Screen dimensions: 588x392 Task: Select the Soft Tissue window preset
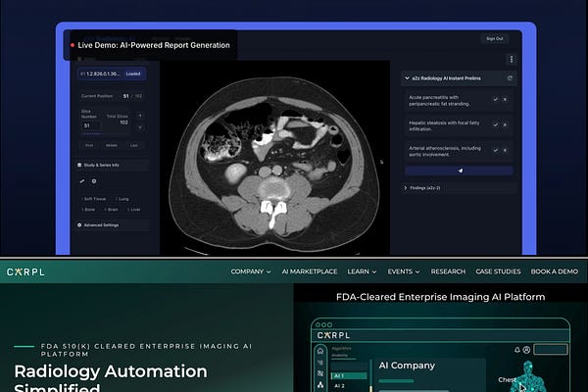(94, 199)
